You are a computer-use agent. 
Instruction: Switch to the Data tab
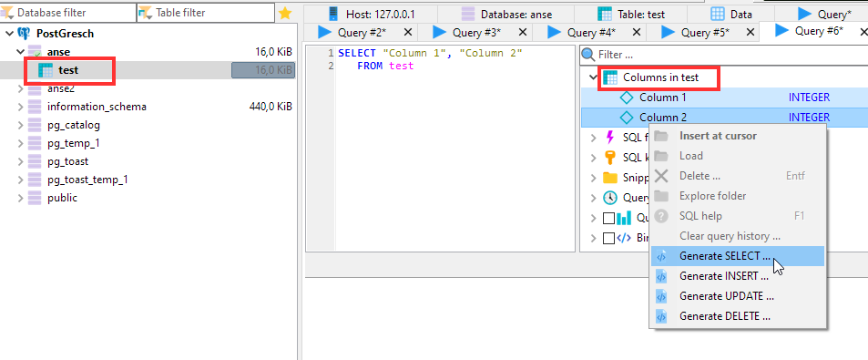tap(731, 14)
